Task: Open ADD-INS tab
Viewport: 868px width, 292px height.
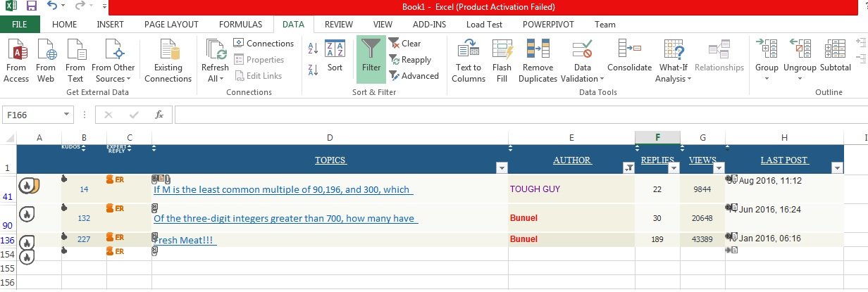Action: coord(429,24)
